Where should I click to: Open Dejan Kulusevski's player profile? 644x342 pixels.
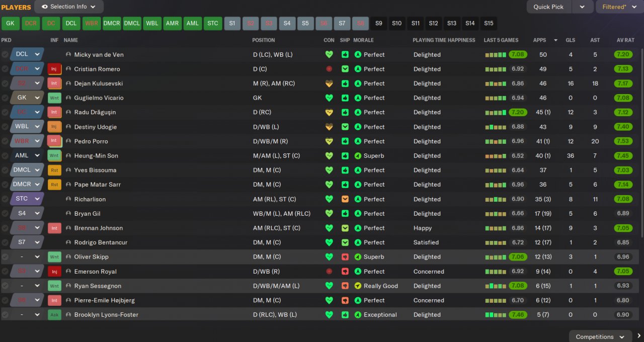(98, 83)
